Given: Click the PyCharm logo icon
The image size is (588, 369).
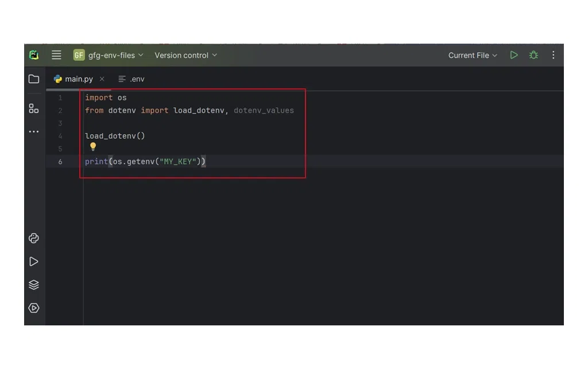Looking at the screenshot, I should 34,55.
